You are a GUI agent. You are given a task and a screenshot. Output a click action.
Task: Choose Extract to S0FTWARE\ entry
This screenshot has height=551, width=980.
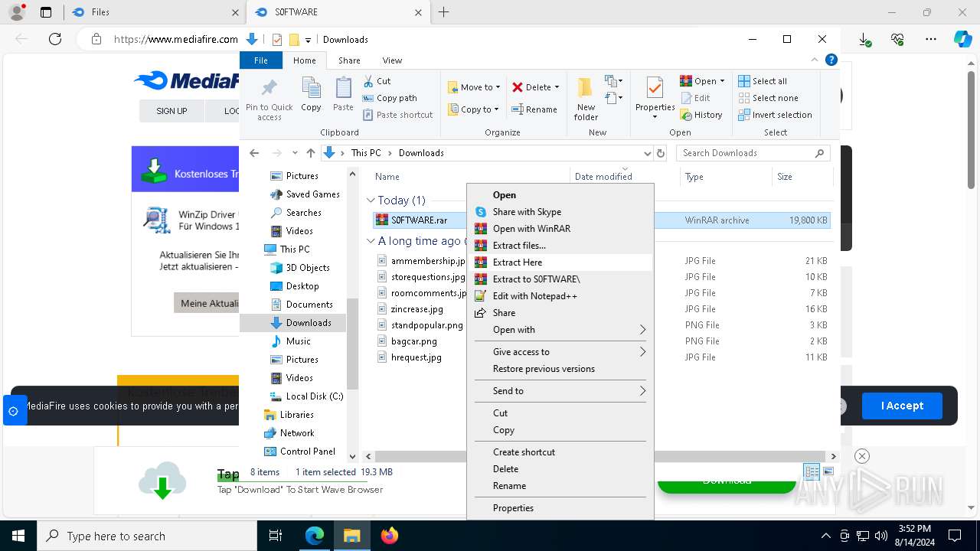[560, 279]
